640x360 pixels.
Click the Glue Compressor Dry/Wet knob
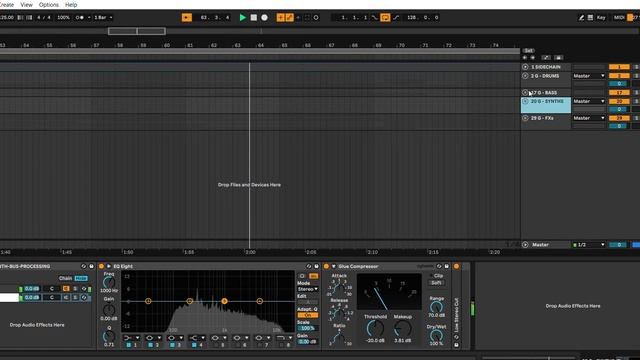point(436,336)
